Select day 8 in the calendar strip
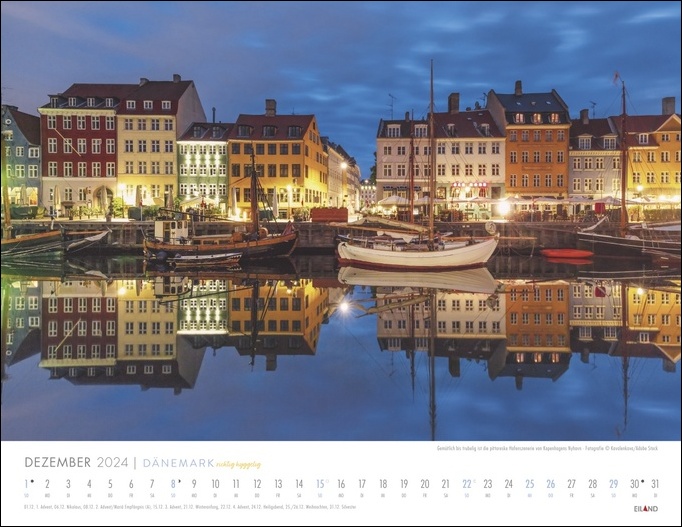Viewport: 682px width, 527px height. [x=173, y=484]
